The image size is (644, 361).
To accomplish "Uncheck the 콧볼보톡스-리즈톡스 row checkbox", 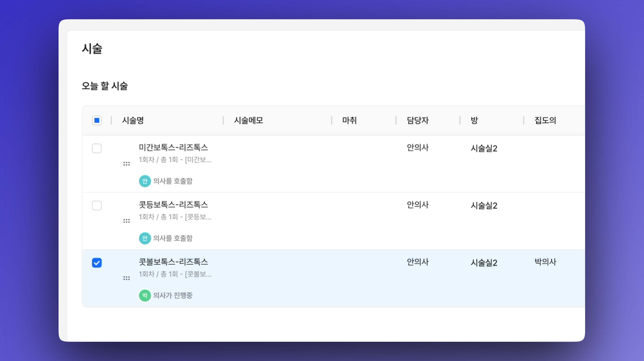I will 97,263.
